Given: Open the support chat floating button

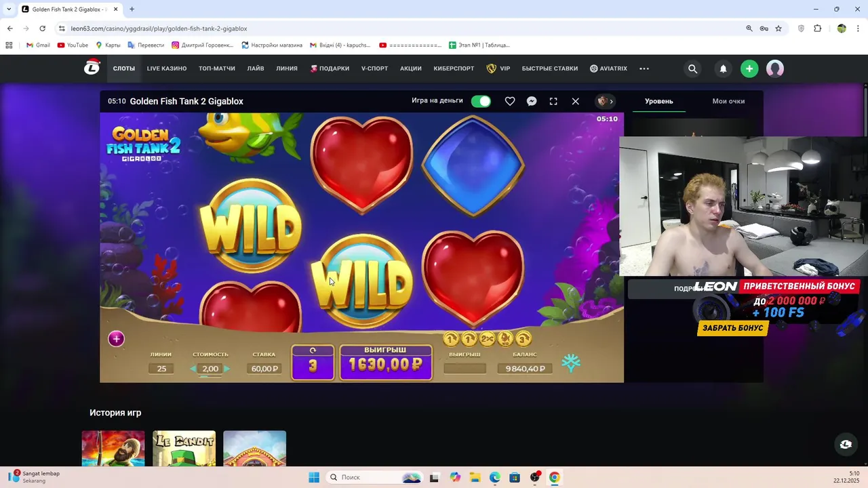Looking at the screenshot, I should click(846, 445).
